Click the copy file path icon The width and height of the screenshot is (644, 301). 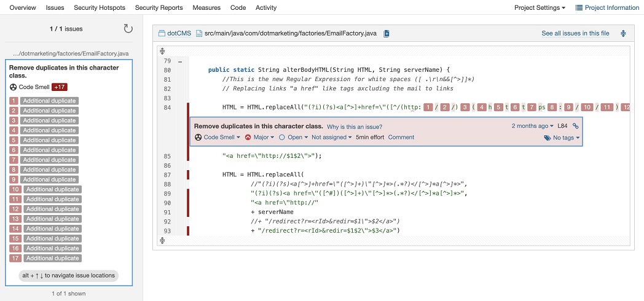[x=387, y=33]
